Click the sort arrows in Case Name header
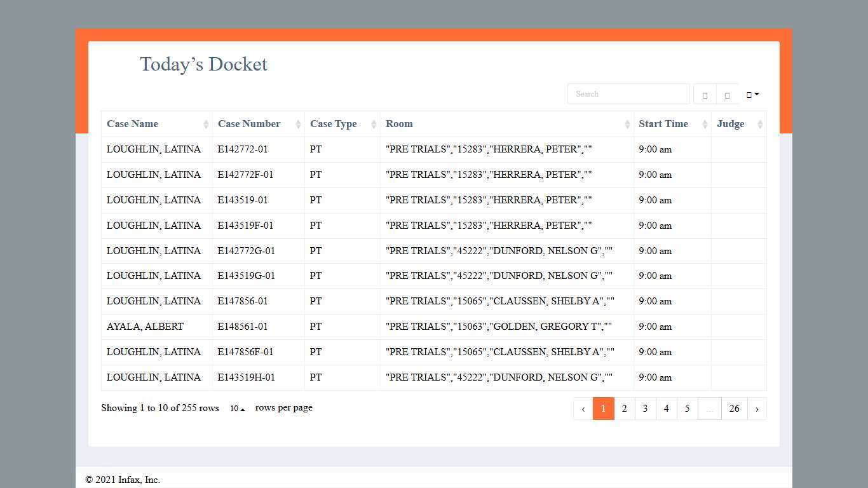 click(x=206, y=125)
